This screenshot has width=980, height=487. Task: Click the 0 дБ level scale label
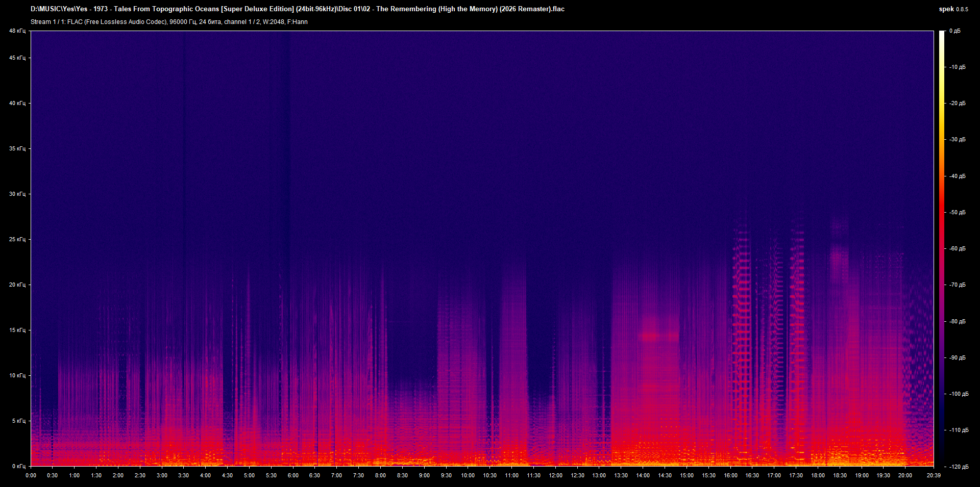point(954,31)
